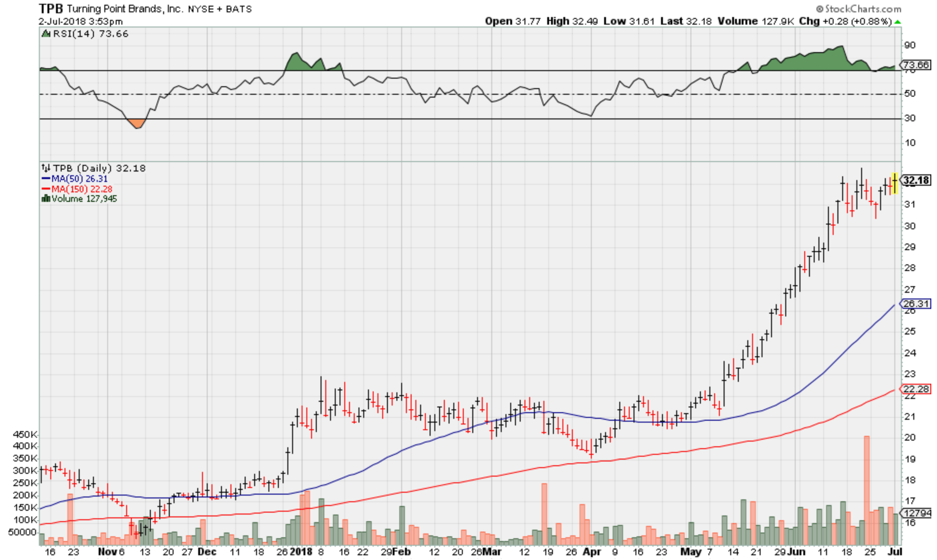Click the 73.66 RSI value tag
This screenshot has width=937, height=560.
coord(917,65)
